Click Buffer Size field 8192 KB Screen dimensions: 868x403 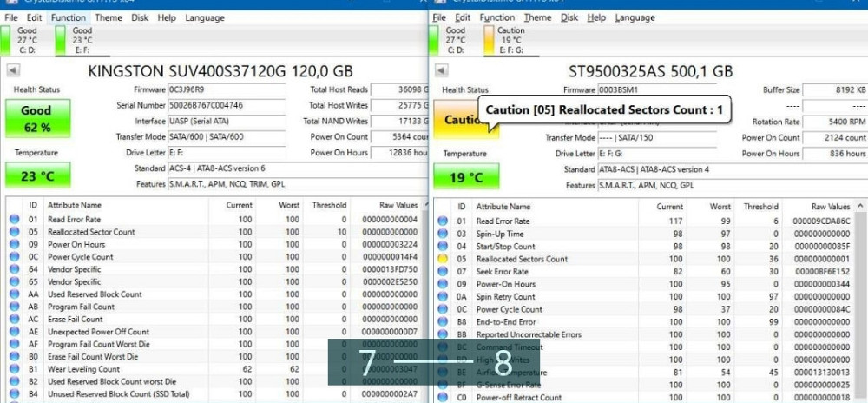(x=835, y=89)
